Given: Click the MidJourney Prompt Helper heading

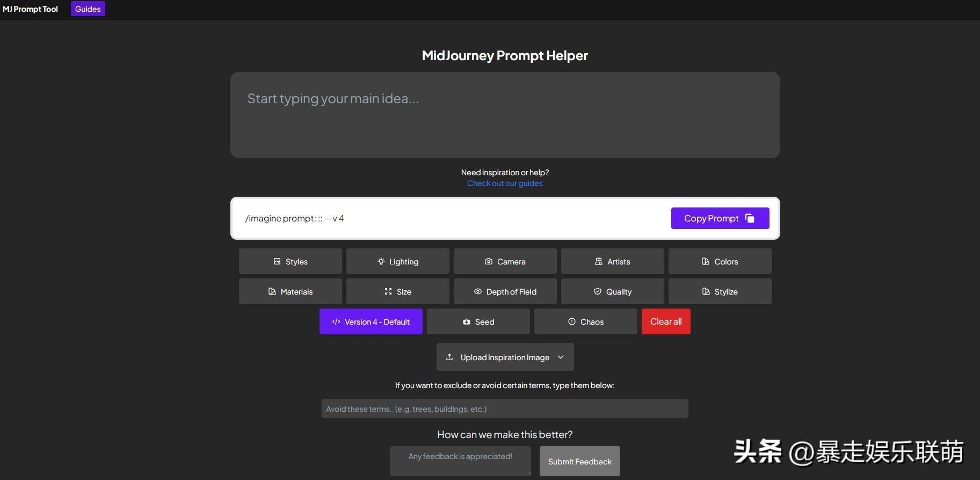Looking at the screenshot, I should point(505,56).
